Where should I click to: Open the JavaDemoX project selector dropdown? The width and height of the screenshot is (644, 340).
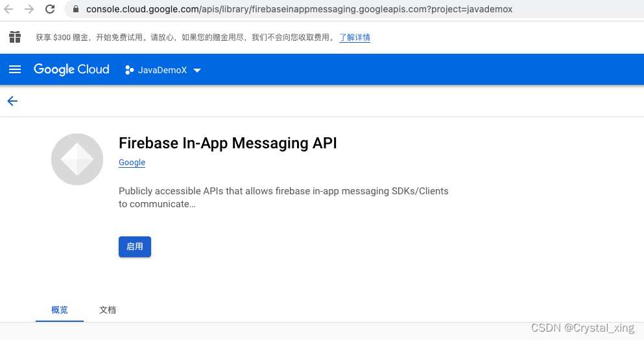point(163,70)
